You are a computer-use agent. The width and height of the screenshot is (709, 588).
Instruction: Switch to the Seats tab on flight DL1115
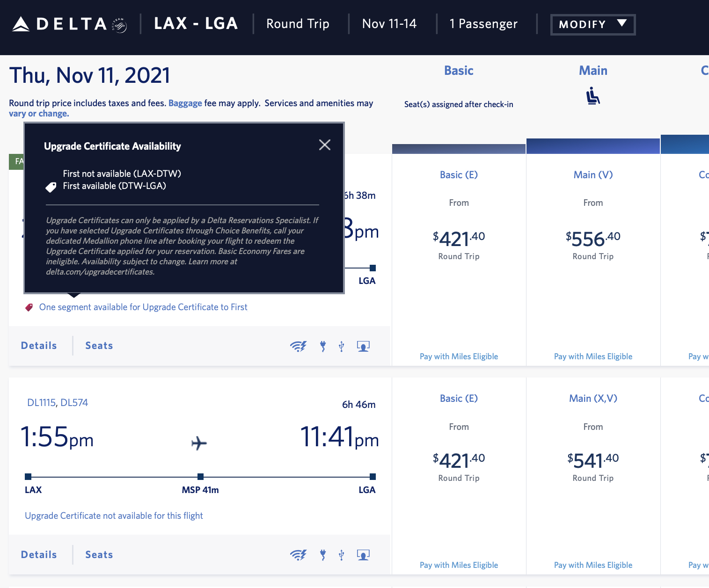(99, 555)
